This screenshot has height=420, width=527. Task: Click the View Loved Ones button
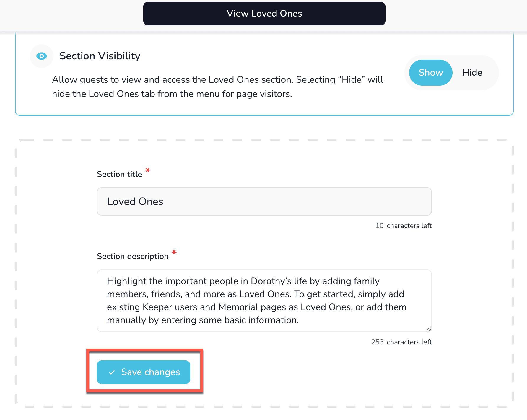264,14
